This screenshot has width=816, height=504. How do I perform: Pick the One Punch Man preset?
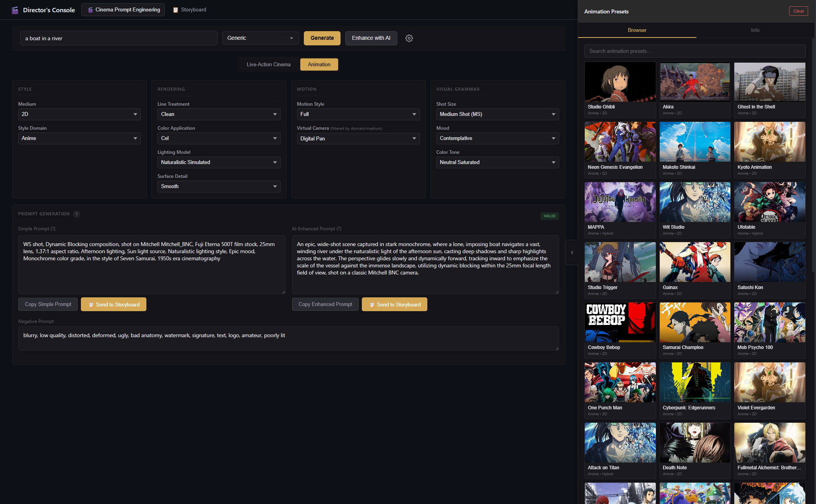620,390
